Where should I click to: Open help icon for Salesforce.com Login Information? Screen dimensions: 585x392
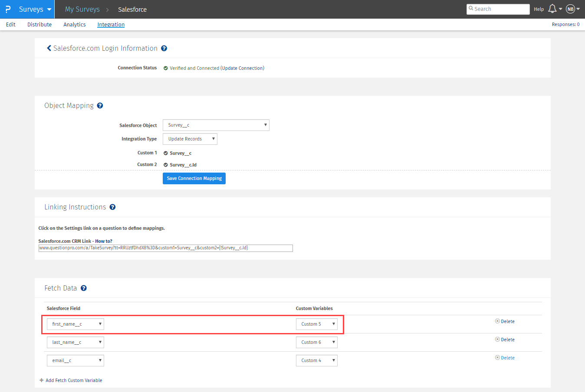pos(164,49)
